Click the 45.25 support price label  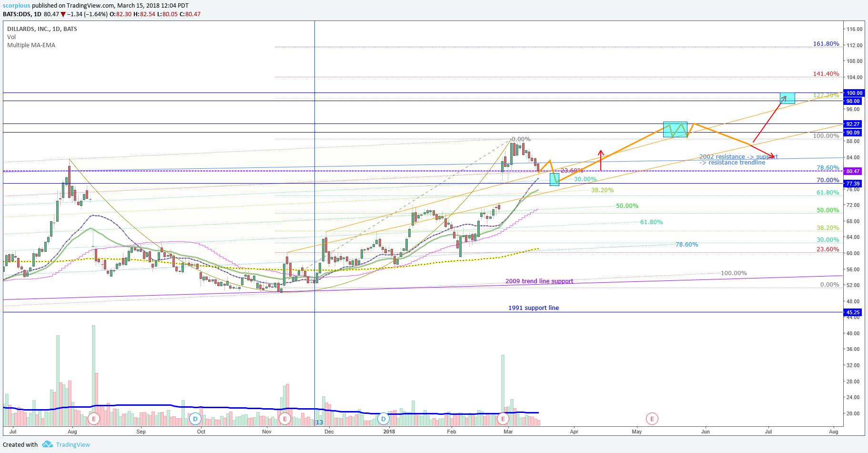[853, 312]
